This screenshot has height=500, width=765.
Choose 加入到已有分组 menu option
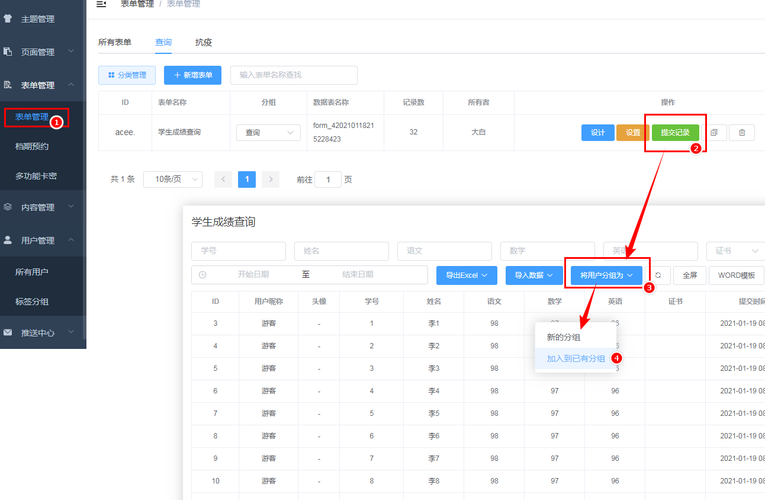576,359
